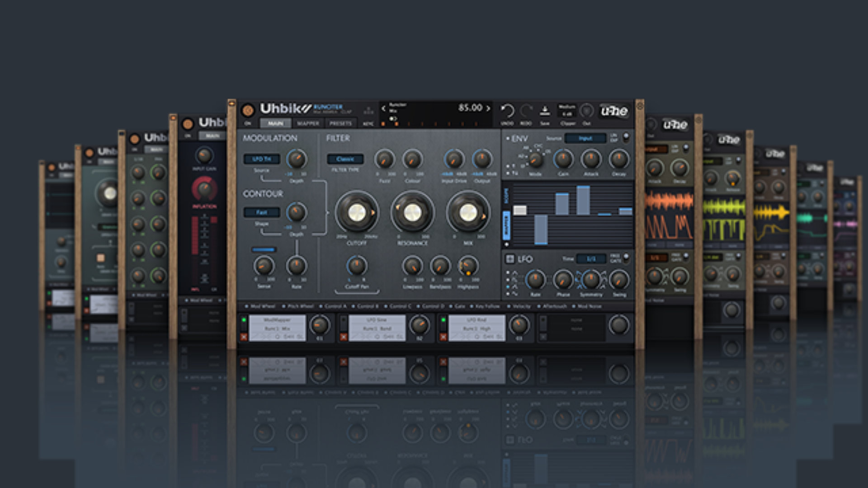Click the Undo arrow icon

[507, 111]
